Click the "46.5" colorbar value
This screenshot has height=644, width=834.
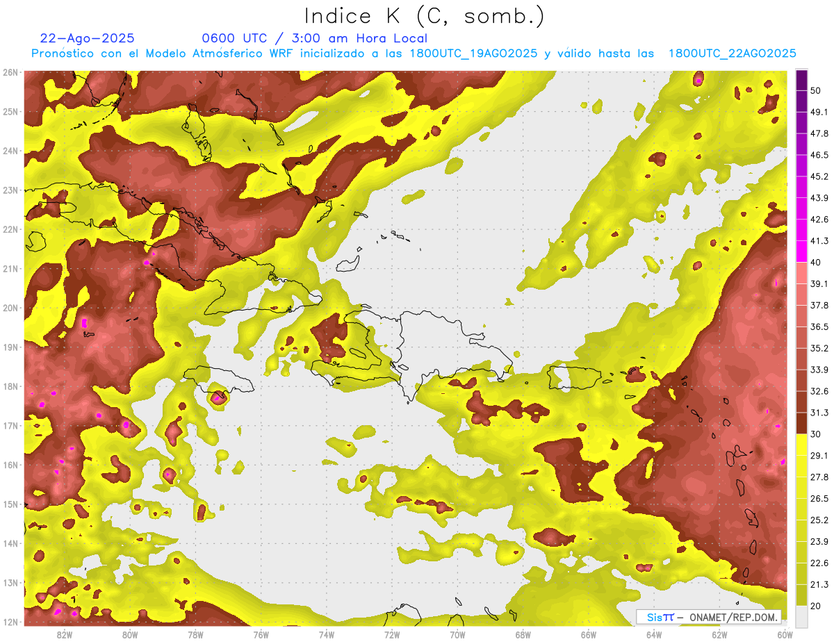(819, 155)
